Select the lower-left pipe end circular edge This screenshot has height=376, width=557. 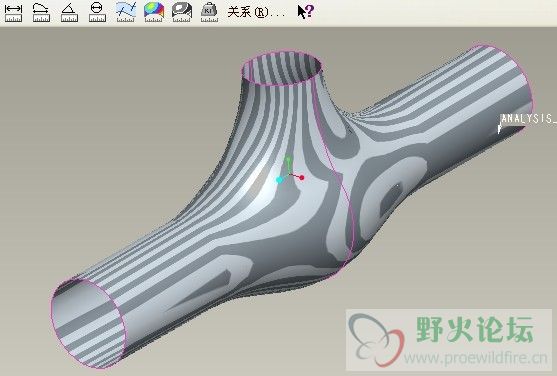(89, 322)
